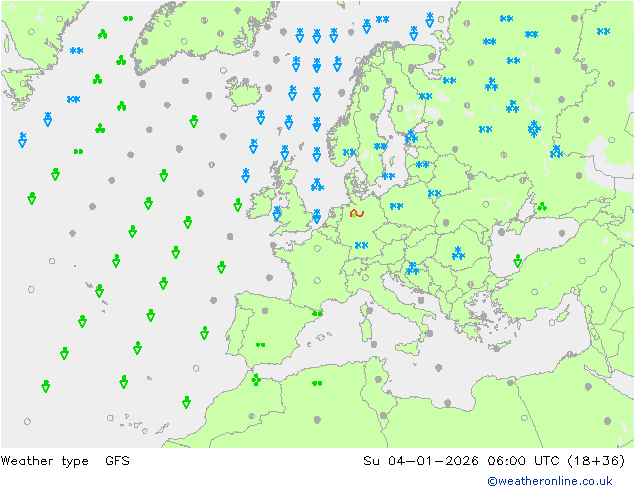This screenshot has width=634, height=490.
Task: Click the gray cloud dot over Iceland
Action: click(x=245, y=81)
